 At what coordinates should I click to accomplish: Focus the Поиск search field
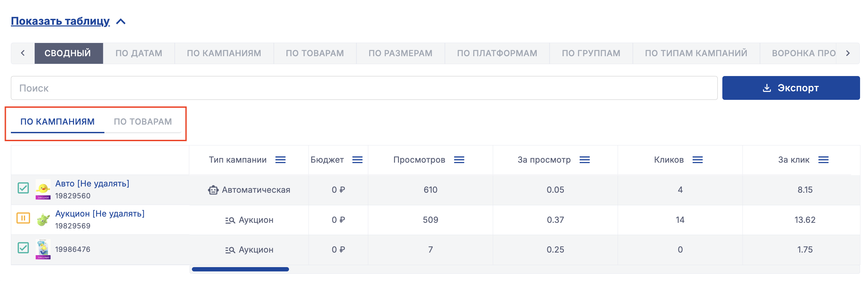point(364,88)
